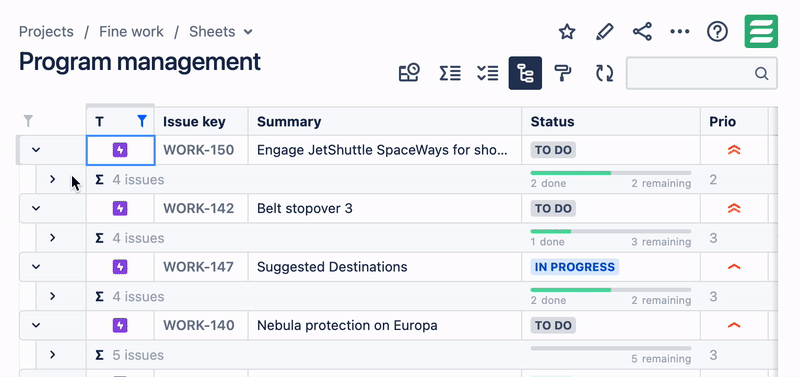Toggle the gray filter icon at left
This screenshot has width=800, height=377.
(29, 121)
